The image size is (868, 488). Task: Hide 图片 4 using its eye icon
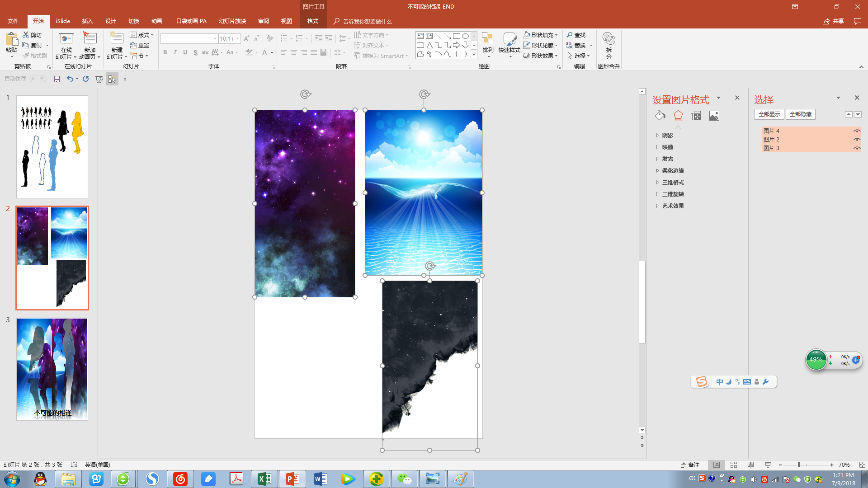[856, 131]
